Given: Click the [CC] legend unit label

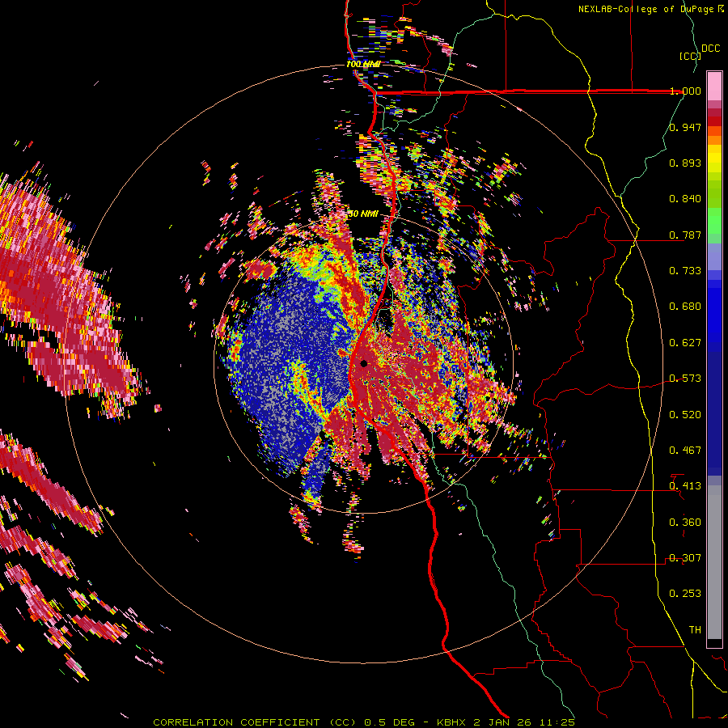Looking at the screenshot, I should (690, 56).
